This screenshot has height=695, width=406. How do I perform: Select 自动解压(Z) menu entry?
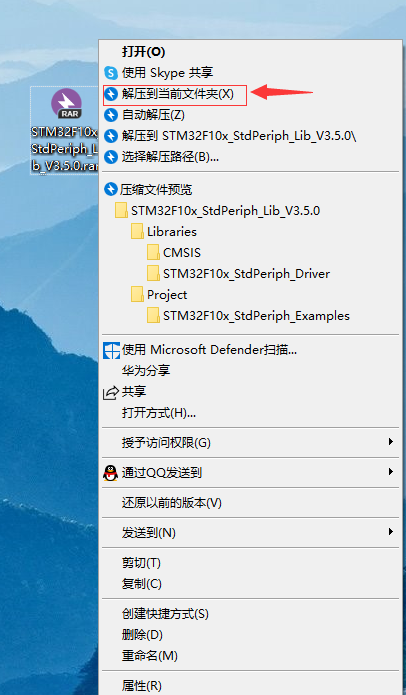coord(153,115)
